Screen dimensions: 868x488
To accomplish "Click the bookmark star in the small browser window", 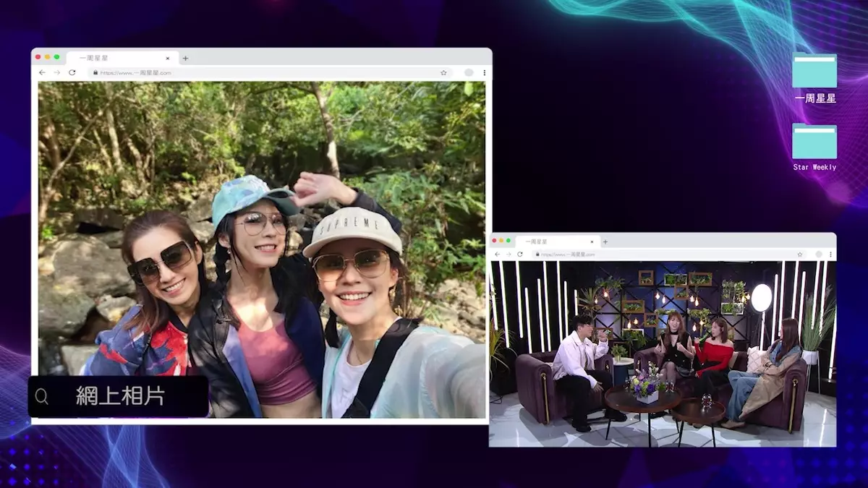I will 799,254.
